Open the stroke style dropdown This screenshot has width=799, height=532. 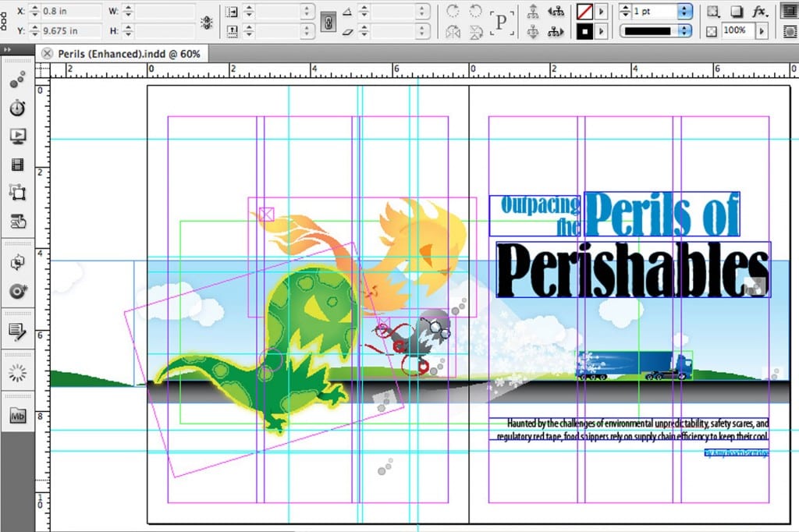(x=685, y=31)
